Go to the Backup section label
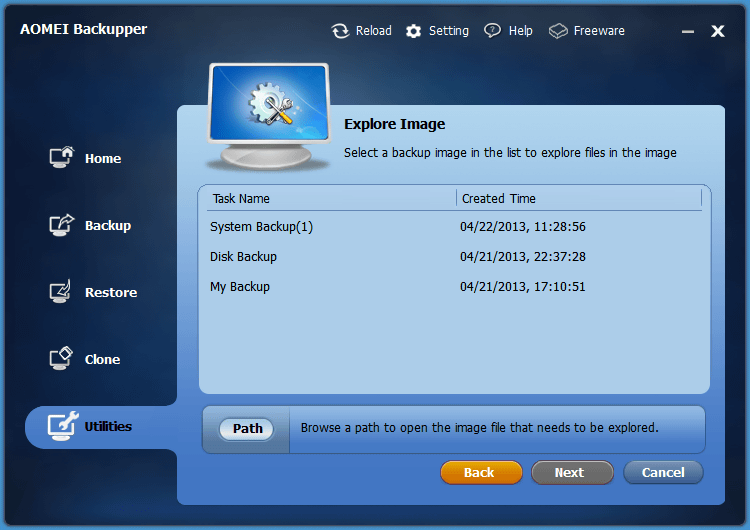Image resolution: width=750 pixels, height=530 pixels. click(x=108, y=226)
